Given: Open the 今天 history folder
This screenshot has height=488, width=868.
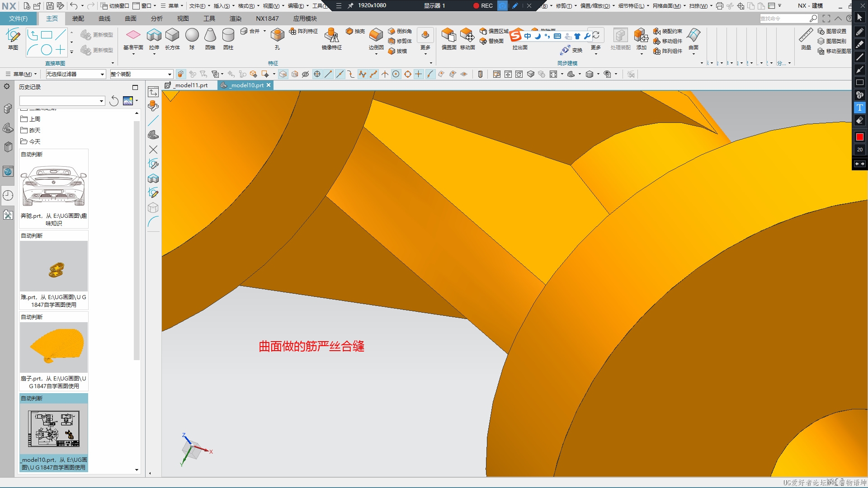Looking at the screenshot, I should point(31,141).
